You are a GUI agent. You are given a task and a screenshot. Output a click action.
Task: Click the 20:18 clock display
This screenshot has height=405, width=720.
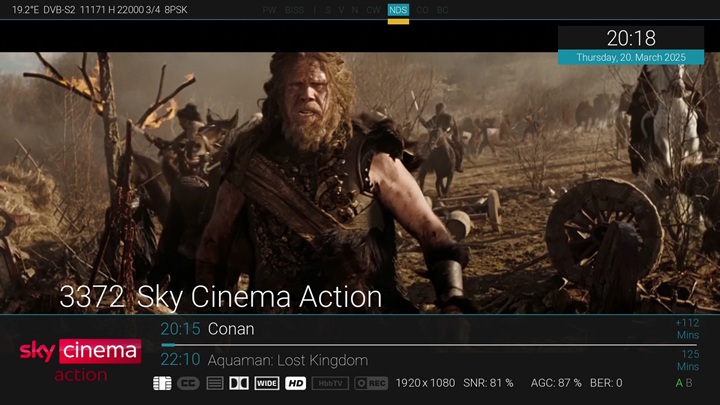(x=631, y=38)
